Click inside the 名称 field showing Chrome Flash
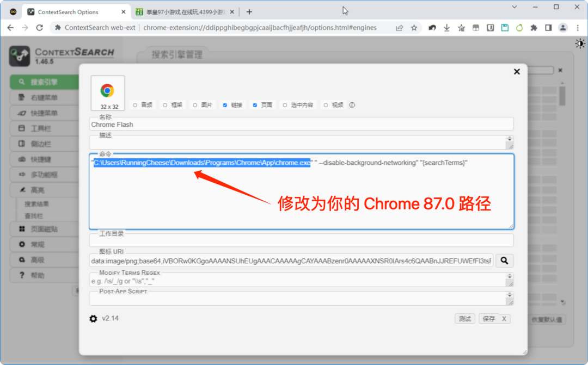Viewport: 588px width, 365px height. (x=301, y=125)
